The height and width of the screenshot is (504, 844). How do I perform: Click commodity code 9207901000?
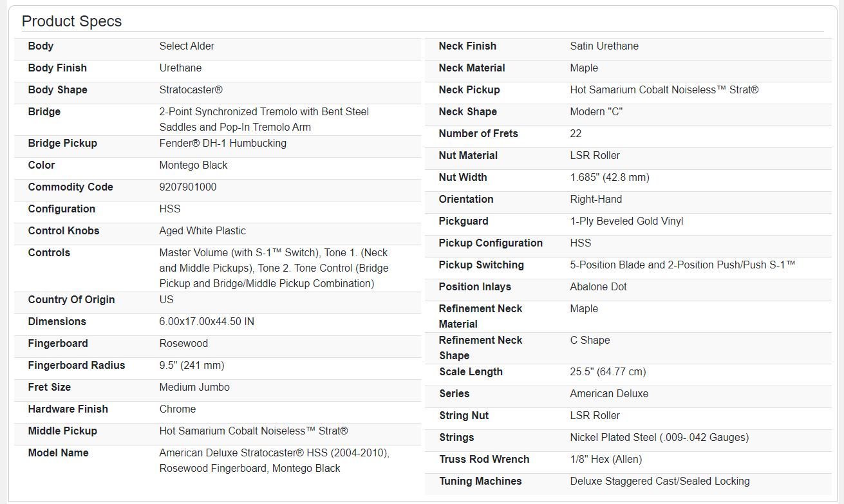coord(188,187)
